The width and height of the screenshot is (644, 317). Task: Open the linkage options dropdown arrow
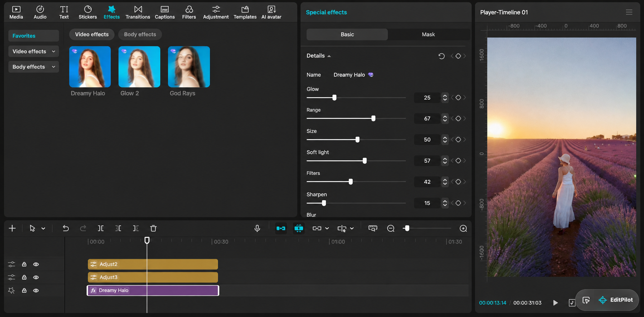(x=327, y=228)
